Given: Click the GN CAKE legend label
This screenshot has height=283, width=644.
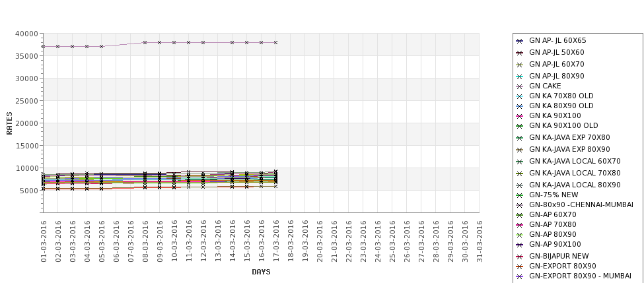Looking at the screenshot, I should pyautogui.click(x=545, y=86).
